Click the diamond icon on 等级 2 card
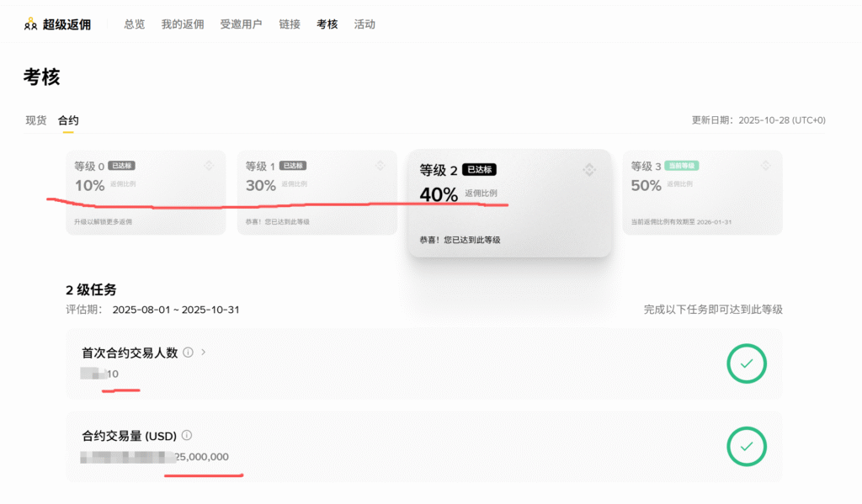The image size is (862, 504). tap(589, 170)
